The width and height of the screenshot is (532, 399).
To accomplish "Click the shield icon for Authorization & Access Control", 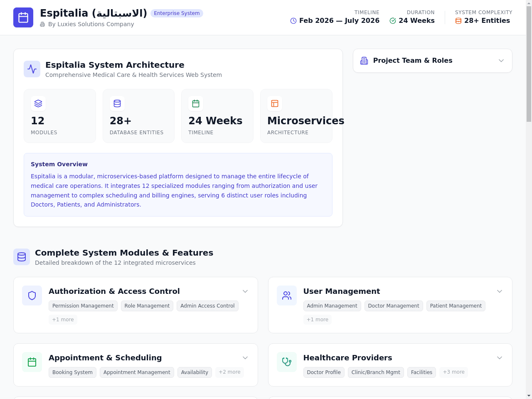I will click(32, 296).
